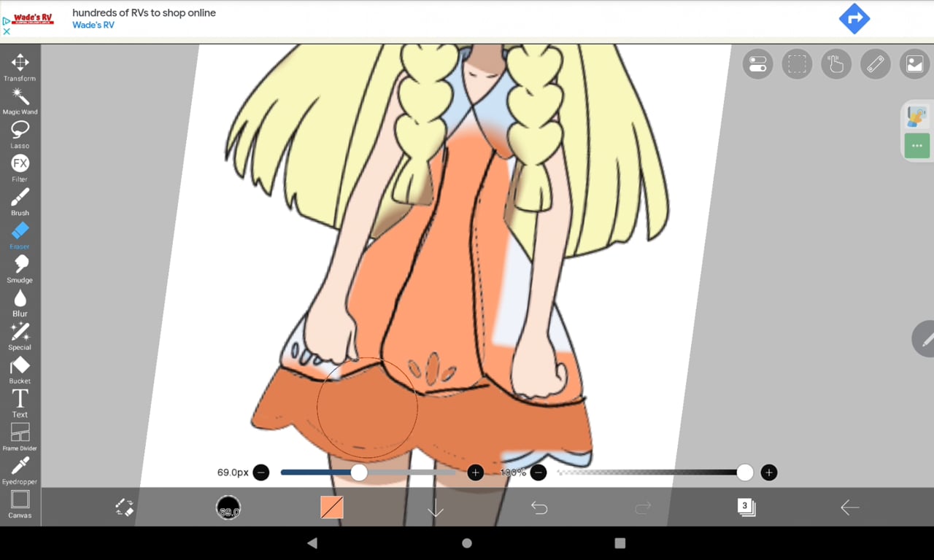
Task: Tap the Android back navigation button
Action: click(x=312, y=543)
